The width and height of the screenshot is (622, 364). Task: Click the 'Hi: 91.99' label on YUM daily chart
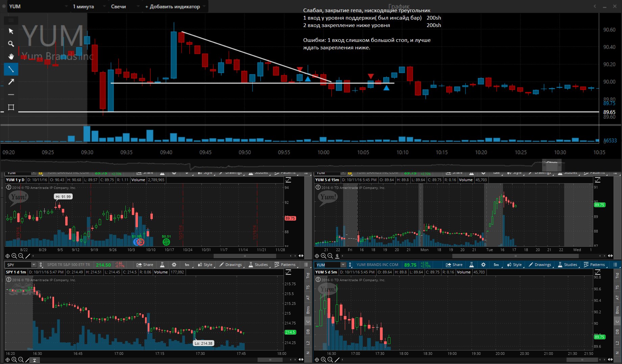click(x=63, y=196)
